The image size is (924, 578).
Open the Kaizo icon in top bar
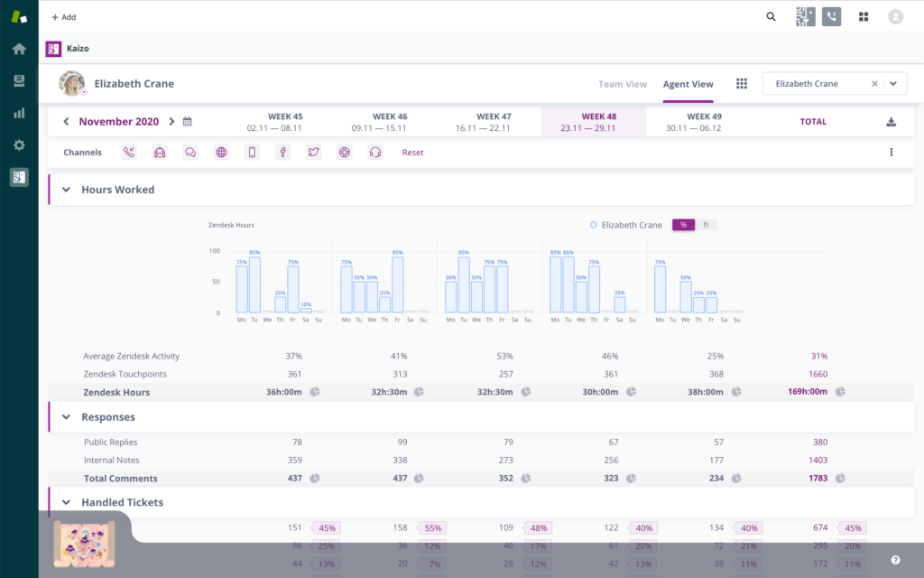coord(805,16)
